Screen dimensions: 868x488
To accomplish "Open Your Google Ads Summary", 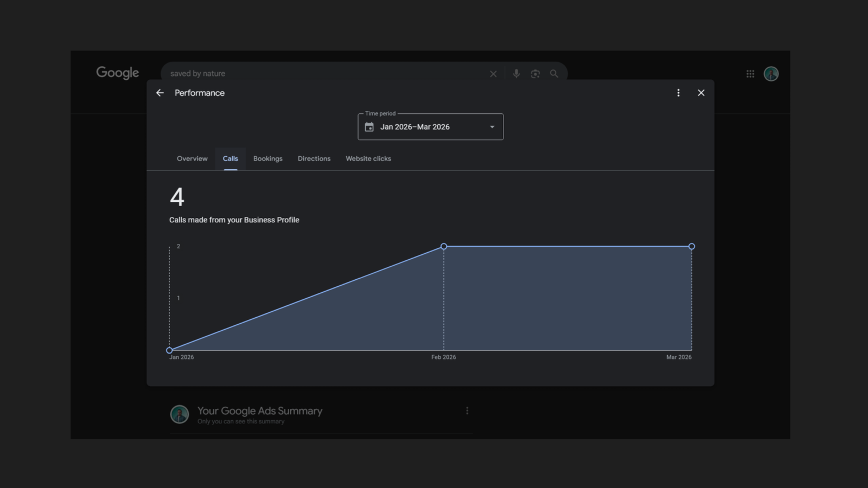I will (259, 410).
